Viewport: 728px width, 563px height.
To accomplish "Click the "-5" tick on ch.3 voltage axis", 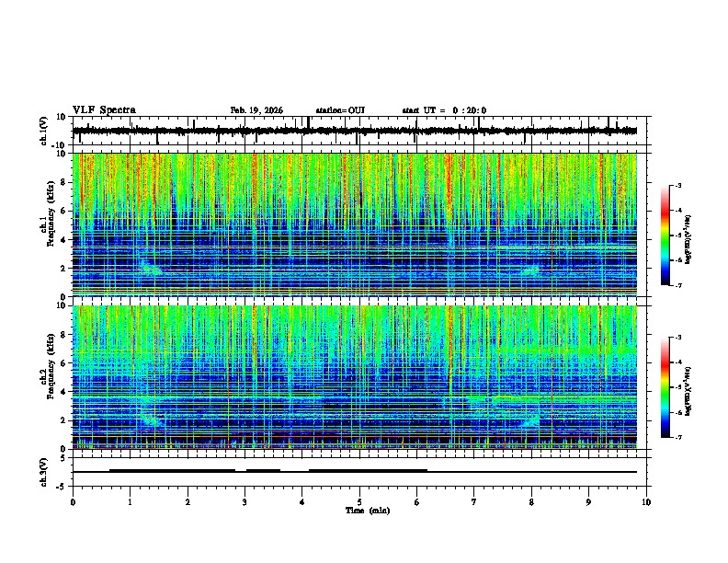I will (x=62, y=487).
